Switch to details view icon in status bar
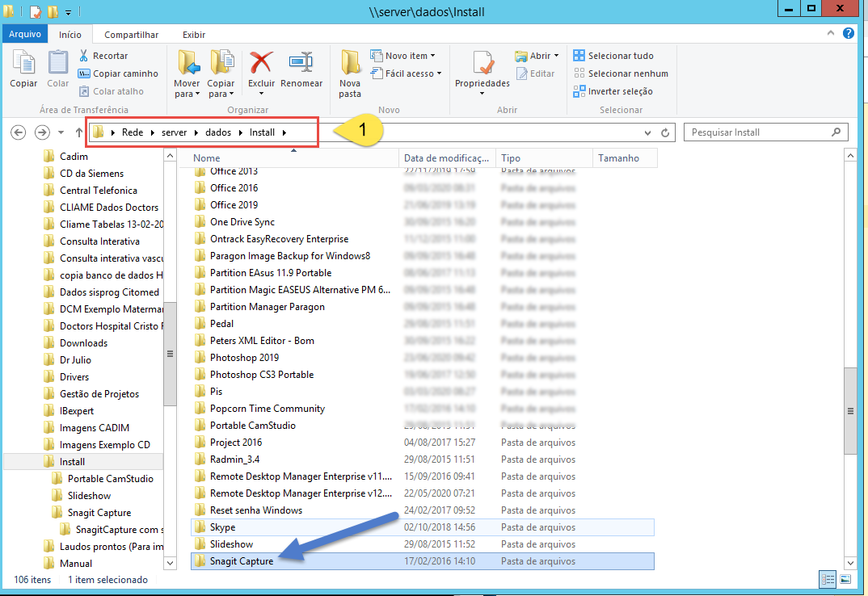This screenshot has width=868, height=596. [x=828, y=579]
